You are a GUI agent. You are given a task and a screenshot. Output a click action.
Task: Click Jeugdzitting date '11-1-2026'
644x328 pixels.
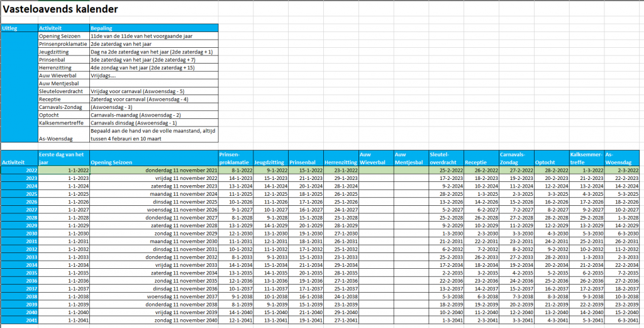coord(270,202)
